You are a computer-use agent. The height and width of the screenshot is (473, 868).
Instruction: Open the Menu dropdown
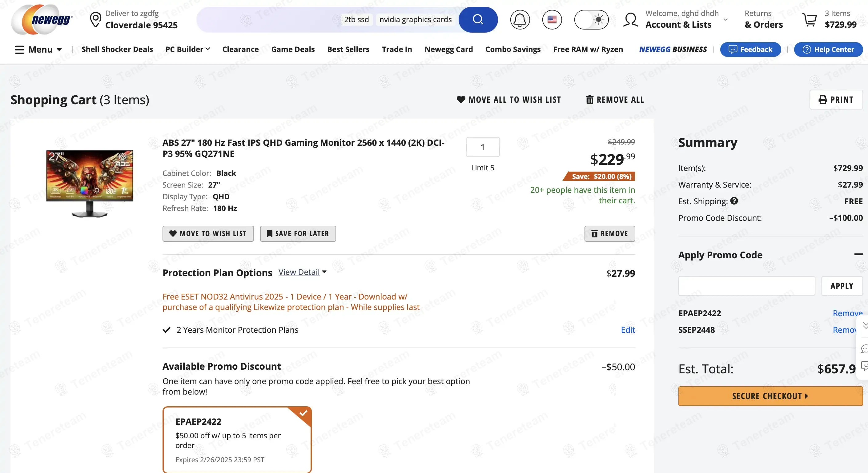pos(38,50)
